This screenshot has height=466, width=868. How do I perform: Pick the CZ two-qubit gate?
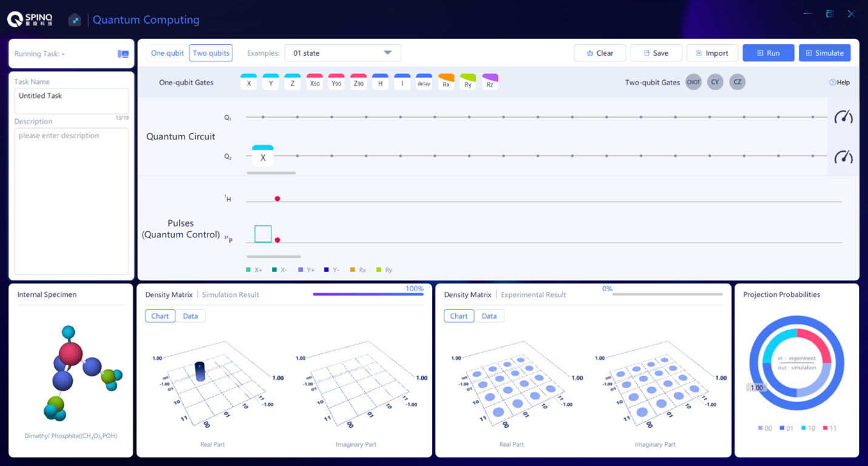(x=737, y=82)
